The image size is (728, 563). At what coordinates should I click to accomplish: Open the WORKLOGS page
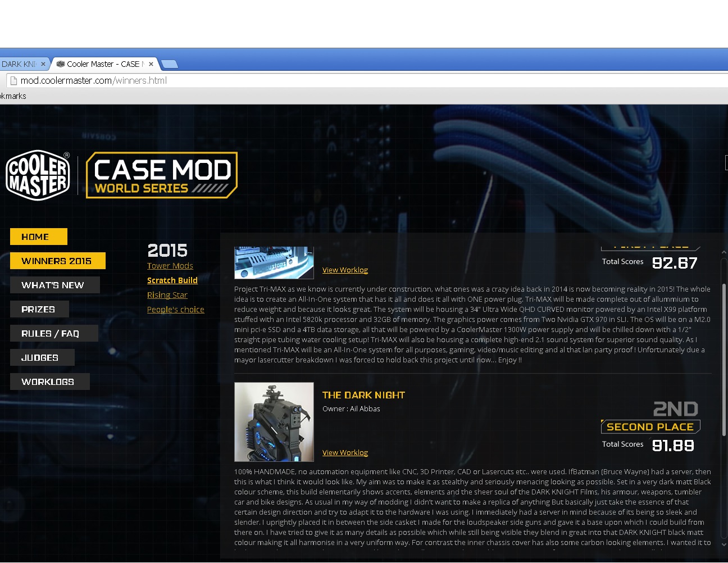50,382
